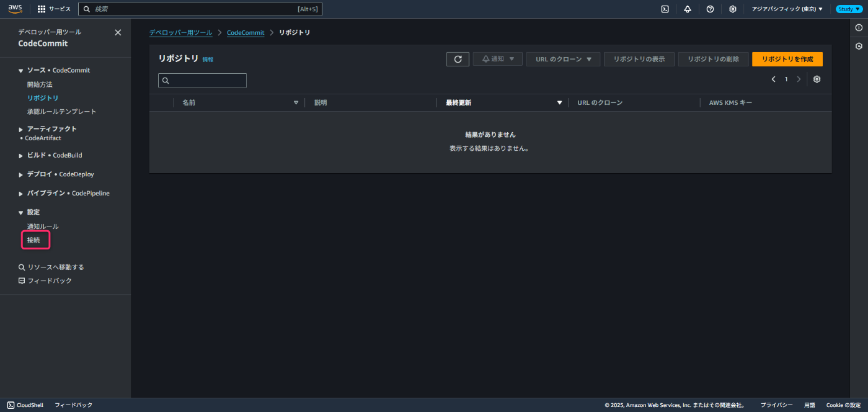Open Cookie の設定 in footer
Viewport: 868px width, 412px height.
tap(843, 405)
